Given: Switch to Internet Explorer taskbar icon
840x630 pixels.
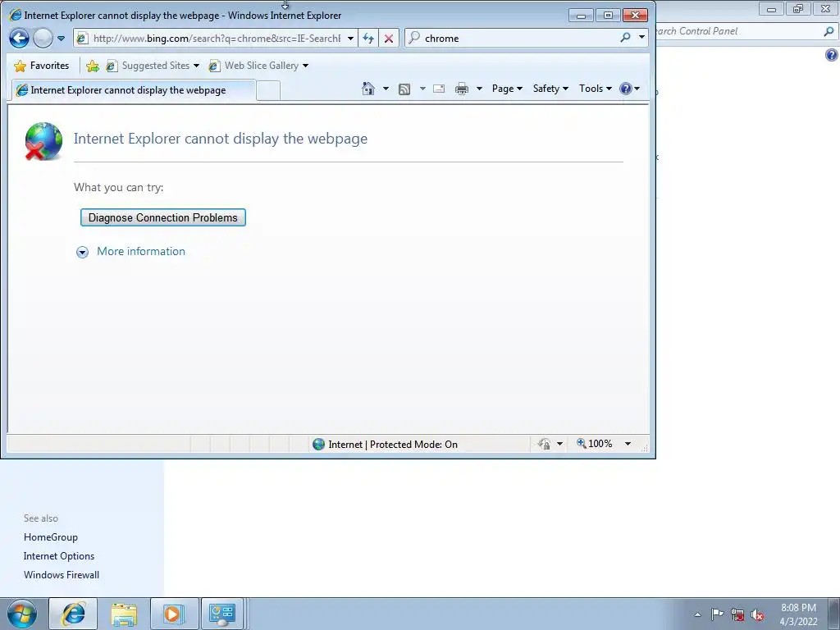Looking at the screenshot, I should 73,614.
